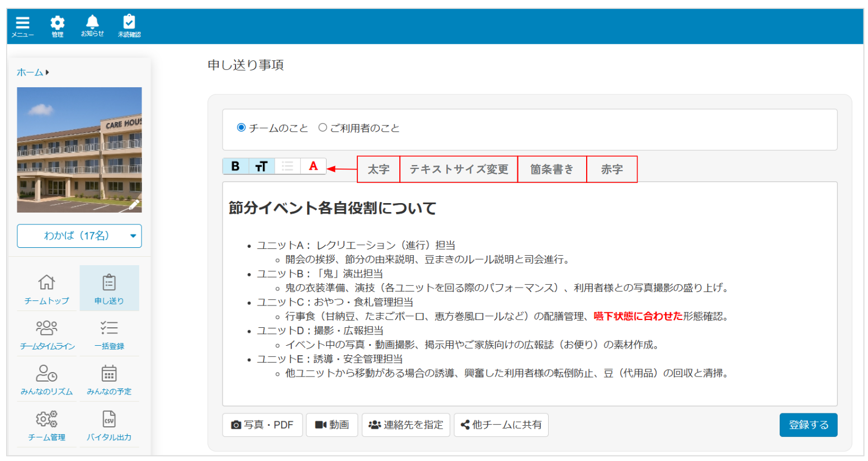This screenshot has width=868, height=461.
Task: Click the care house facility photo
Action: pyautogui.click(x=79, y=149)
